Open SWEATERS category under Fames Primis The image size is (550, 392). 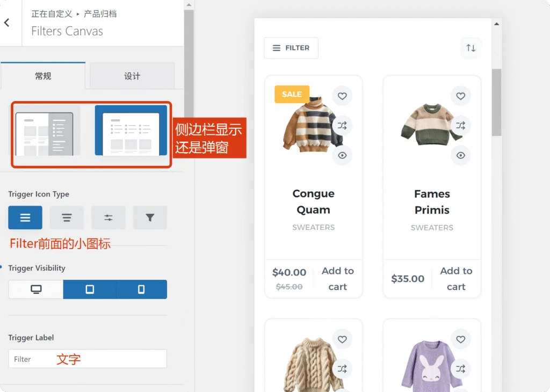[432, 228]
